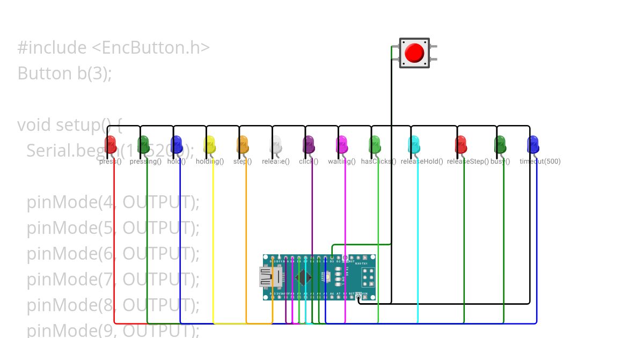Click the hasClicks() label text
Viewport: 644px width, 338px height.
click(379, 161)
